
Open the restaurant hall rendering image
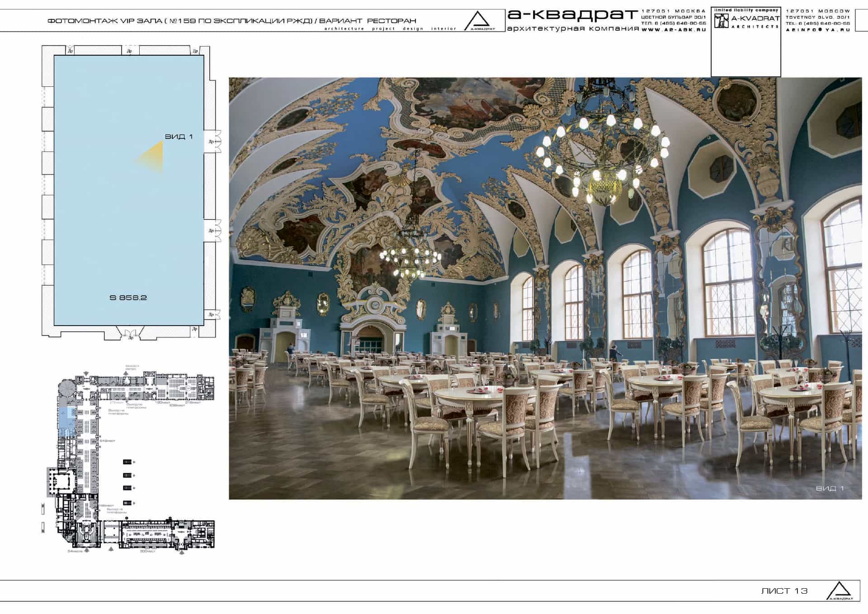(545, 288)
